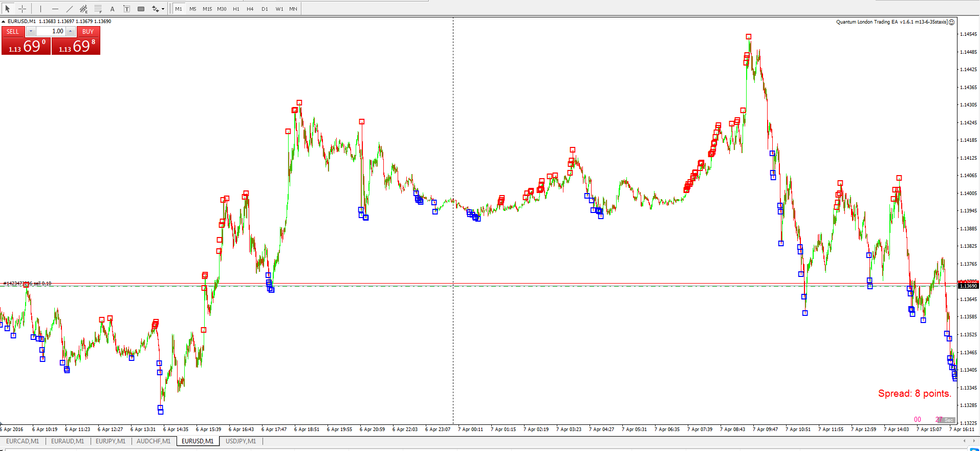The height and width of the screenshot is (451, 980).
Task: Click the 1.13225 price scale label
Action: coord(968,423)
